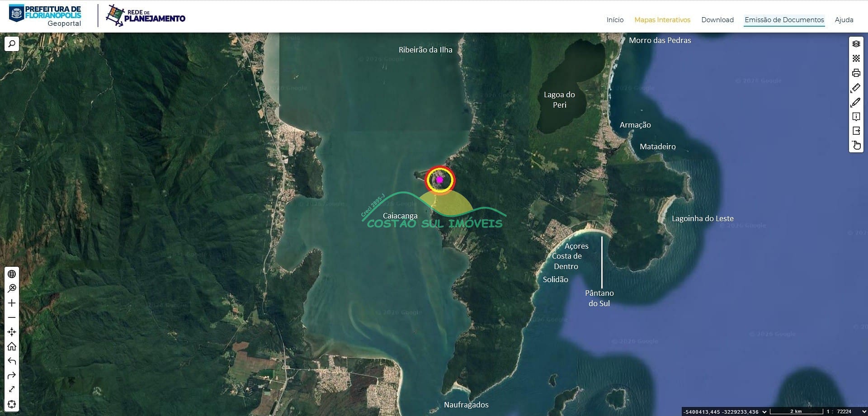This screenshot has height=416, width=868.
Task: Open the map search tool
Action: [x=12, y=44]
